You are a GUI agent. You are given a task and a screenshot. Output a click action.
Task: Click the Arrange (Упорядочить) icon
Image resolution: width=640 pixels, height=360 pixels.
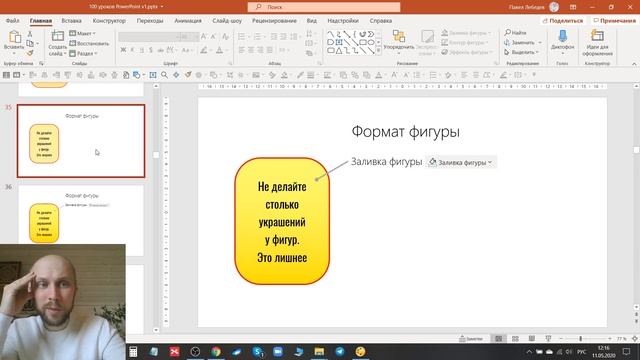(399, 36)
